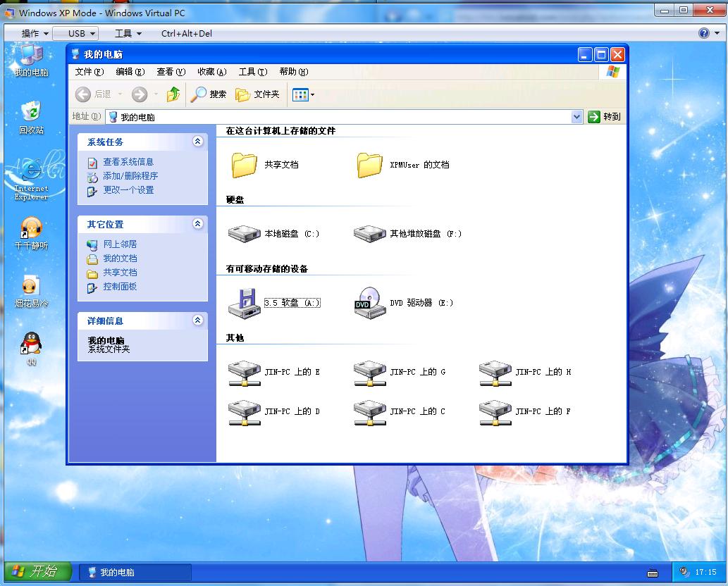Click the keyboard language bar icon
Screen dimensions: 728x586
[x=653, y=573]
